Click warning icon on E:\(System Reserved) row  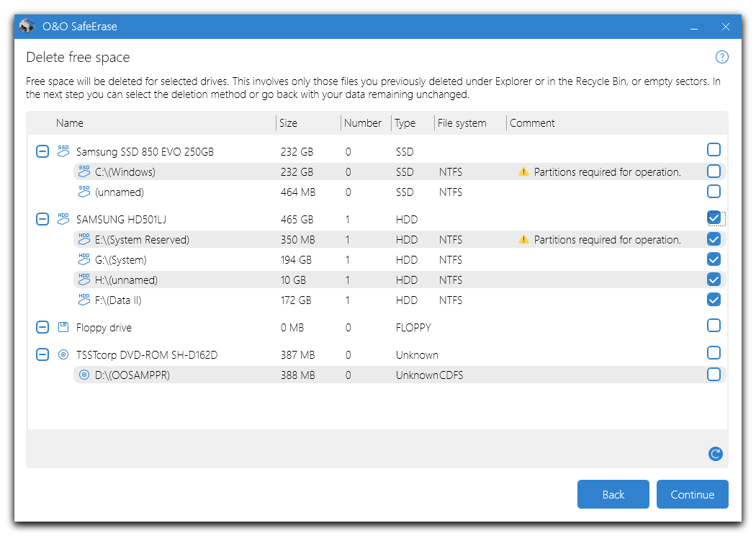[523, 240]
